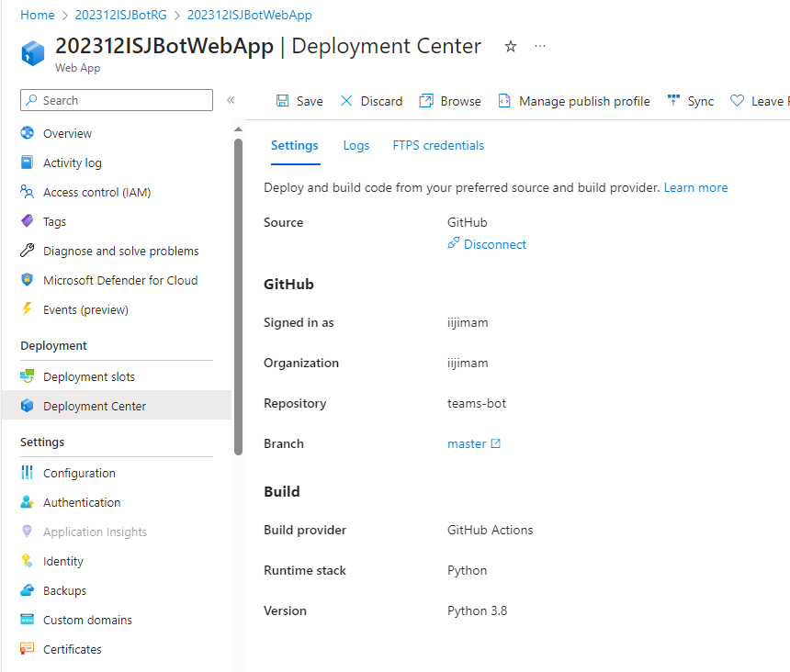Click the Tags icon in sidebar
Screen dimensions: 790x672
tap(27, 222)
